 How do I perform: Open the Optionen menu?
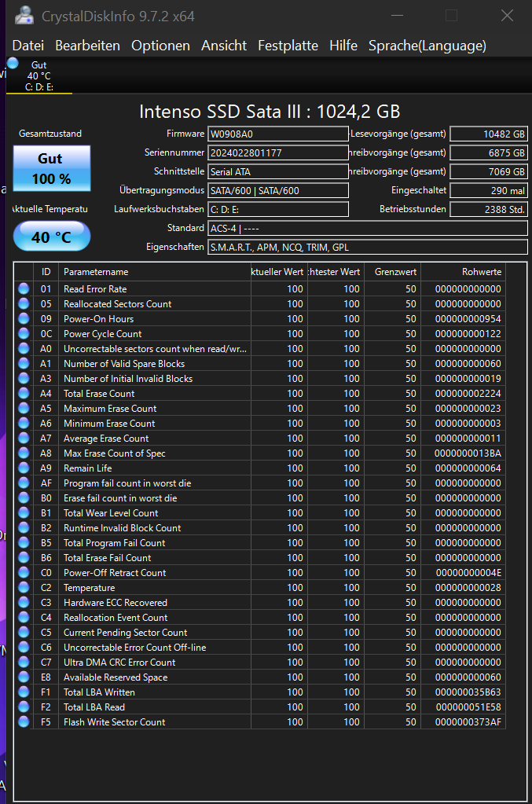pyautogui.click(x=160, y=46)
